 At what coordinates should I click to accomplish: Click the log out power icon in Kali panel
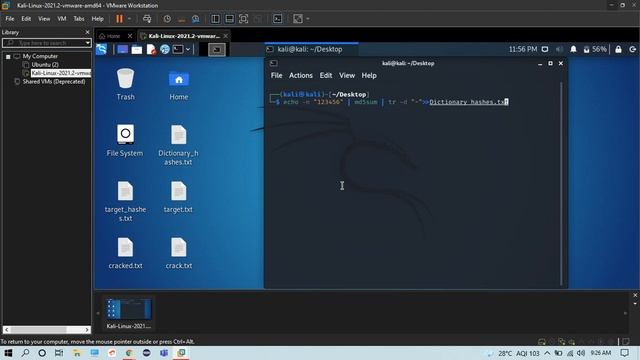633,49
